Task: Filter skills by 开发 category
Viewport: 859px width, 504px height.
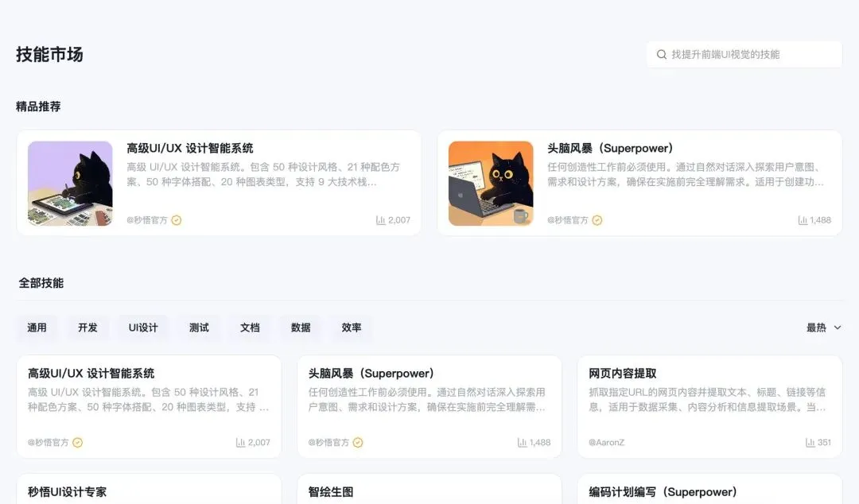Action: point(87,328)
